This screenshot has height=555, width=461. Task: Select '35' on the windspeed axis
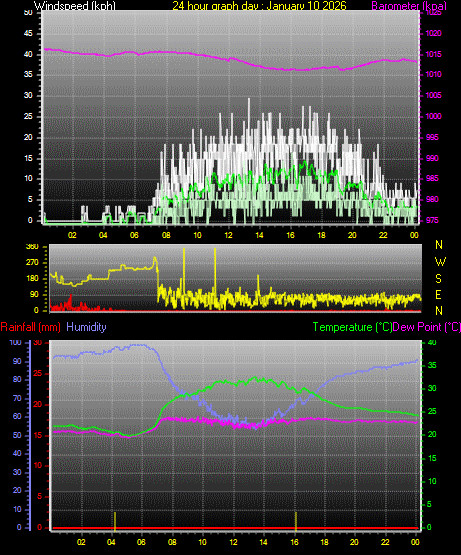pos(28,74)
